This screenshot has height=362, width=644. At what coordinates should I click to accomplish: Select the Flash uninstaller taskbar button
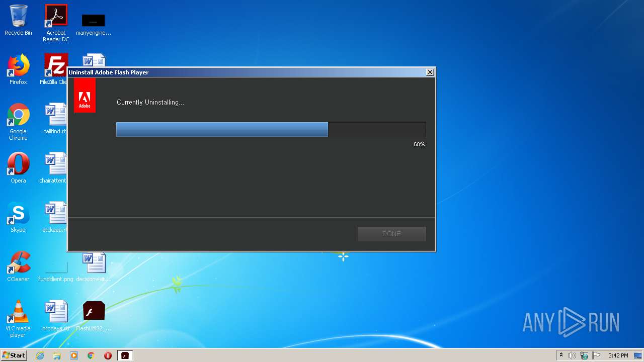click(125, 355)
